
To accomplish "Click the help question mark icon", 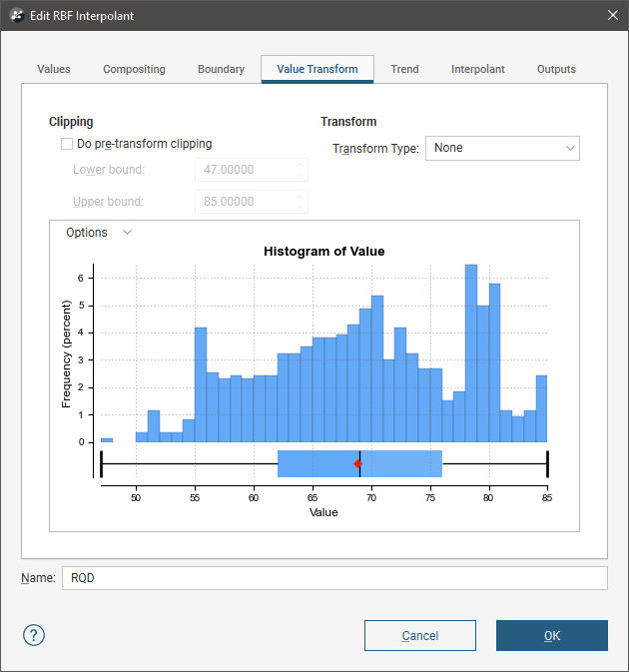I will (34, 635).
